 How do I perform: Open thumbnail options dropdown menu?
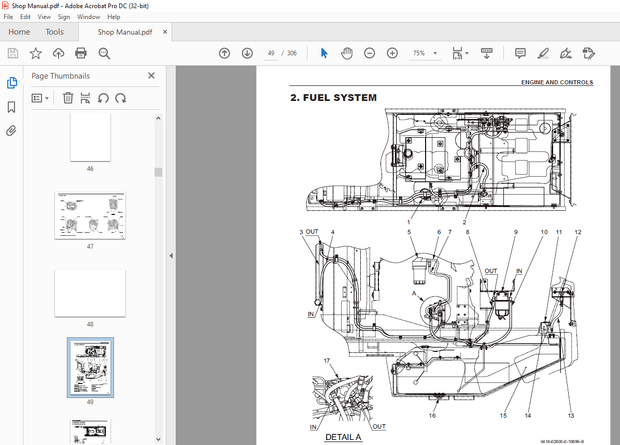(40, 98)
